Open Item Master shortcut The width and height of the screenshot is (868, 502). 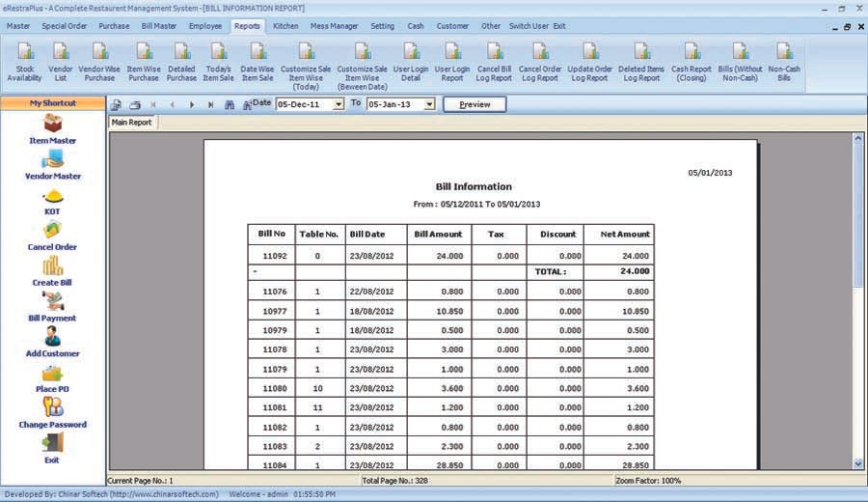pyautogui.click(x=53, y=129)
